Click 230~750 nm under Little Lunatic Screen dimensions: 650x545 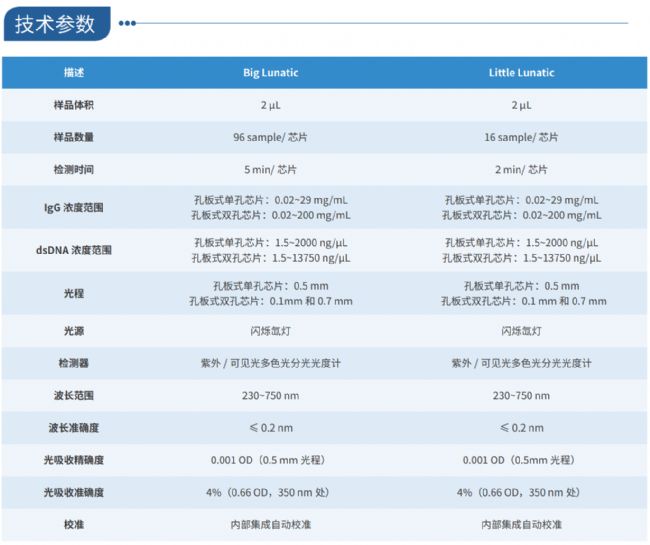click(x=521, y=396)
